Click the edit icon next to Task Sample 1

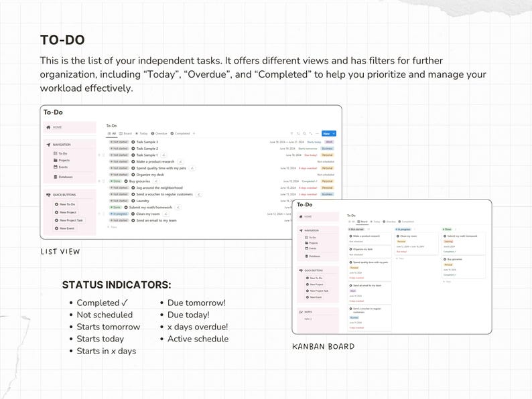pyautogui.click(x=164, y=155)
